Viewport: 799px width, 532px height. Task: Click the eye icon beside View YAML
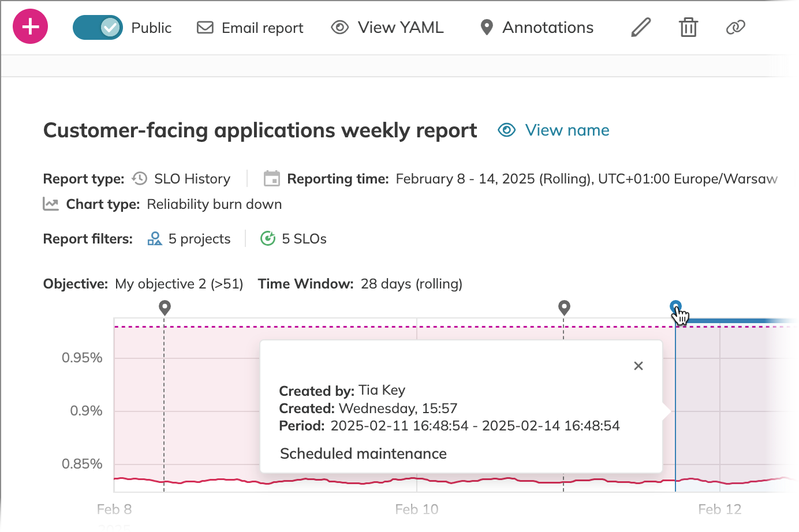click(x=339, y=27)
